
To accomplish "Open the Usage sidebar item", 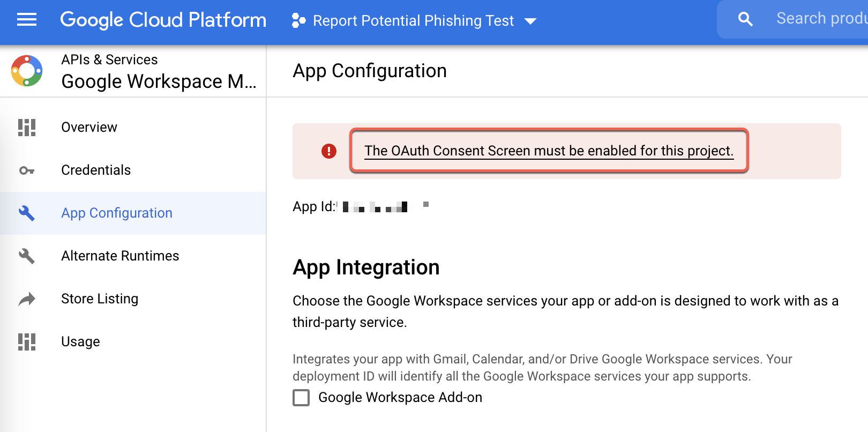I will (x=133, y=342).
